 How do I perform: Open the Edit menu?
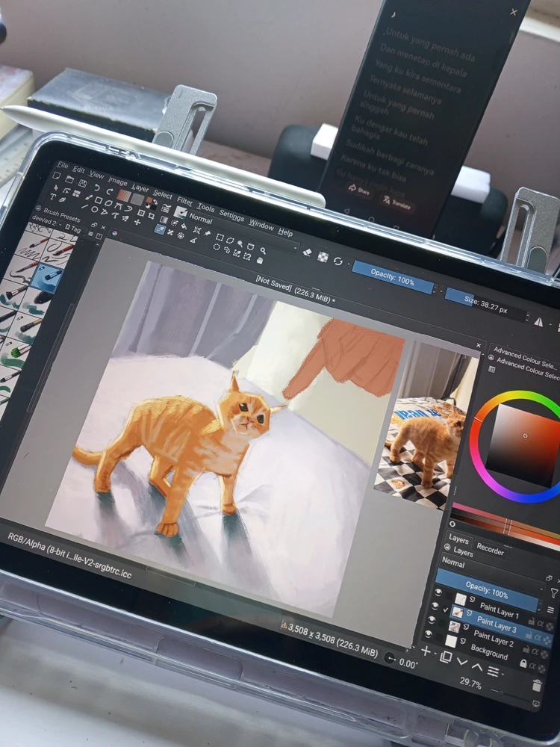click(x=79, y=170)
